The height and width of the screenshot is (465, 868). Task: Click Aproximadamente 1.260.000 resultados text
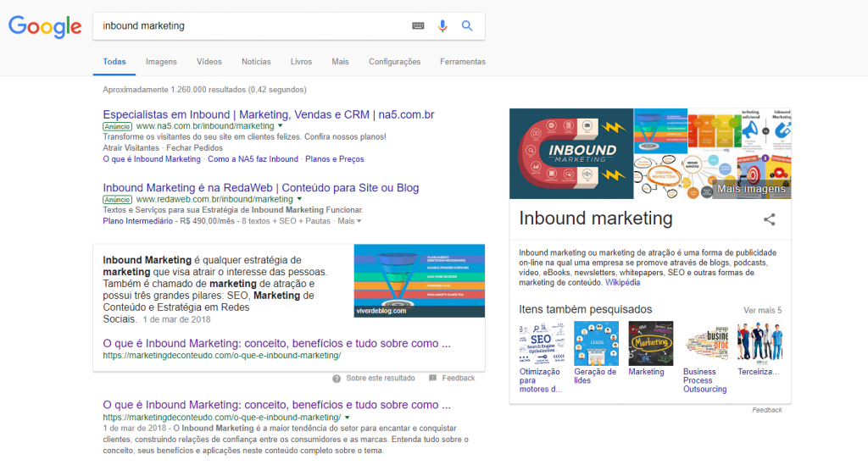coord(204,90)
